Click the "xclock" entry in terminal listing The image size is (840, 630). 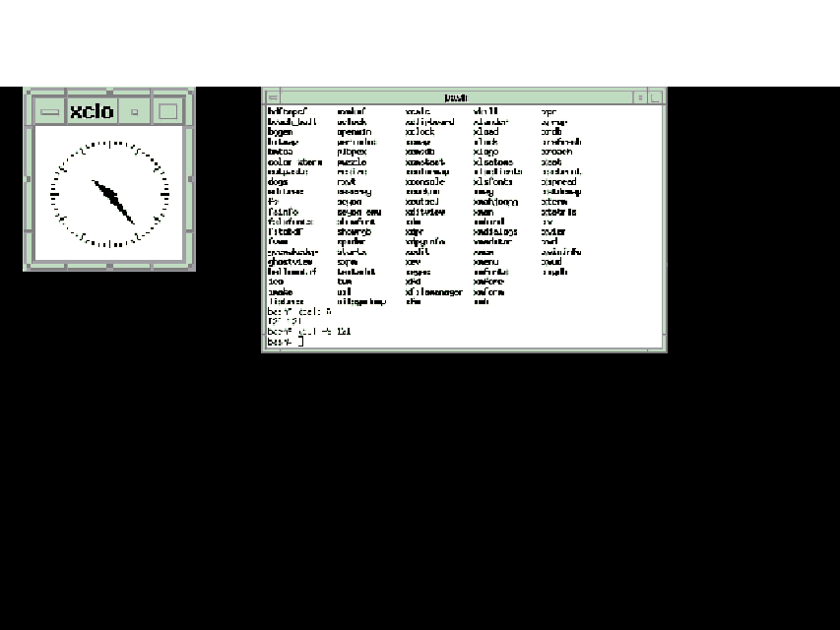(420, 132)
